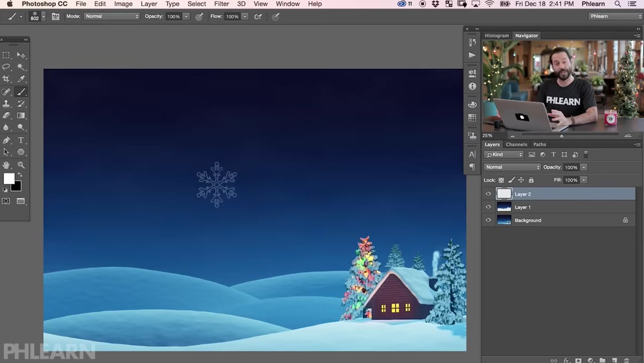The image size is (644, 363).
Task: Open brush Mode dropdown in options bar
Action: point(112,17)
